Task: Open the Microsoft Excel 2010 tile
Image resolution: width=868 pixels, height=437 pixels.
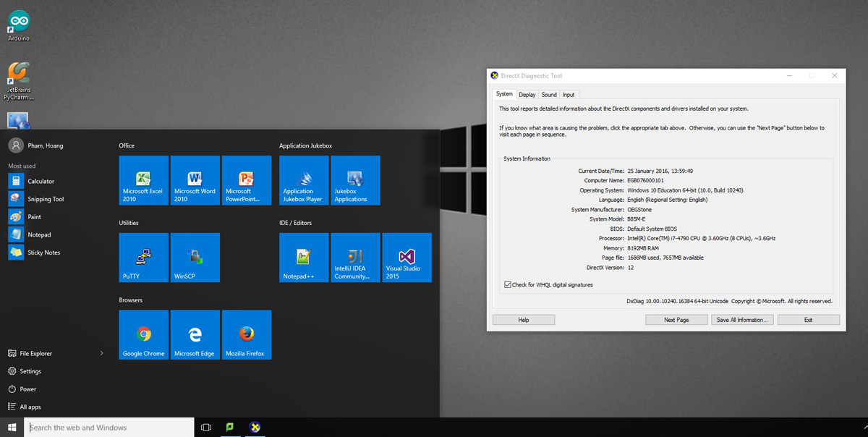Action: [143, 180]
